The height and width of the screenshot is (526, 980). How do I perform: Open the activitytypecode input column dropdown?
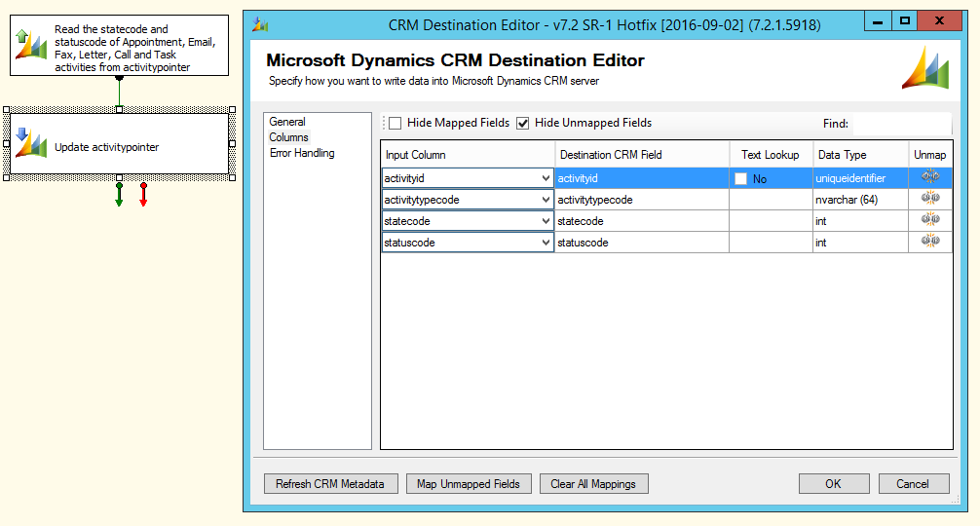point(546,200)
